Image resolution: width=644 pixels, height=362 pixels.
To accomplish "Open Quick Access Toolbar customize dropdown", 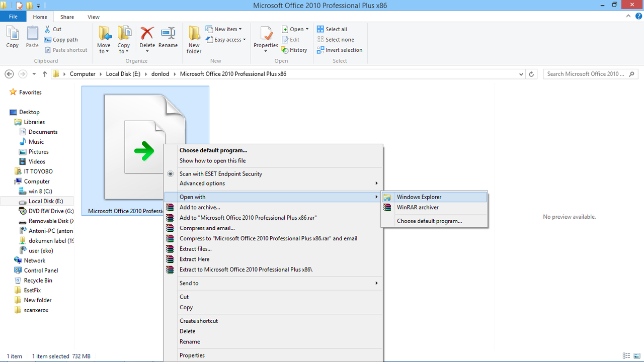I will [x=39, y=6].
